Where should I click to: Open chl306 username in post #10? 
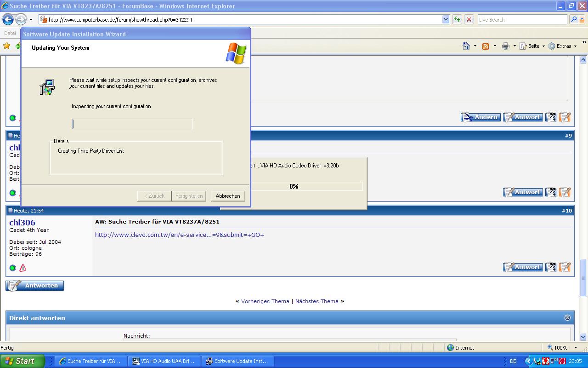coord(22,223)
